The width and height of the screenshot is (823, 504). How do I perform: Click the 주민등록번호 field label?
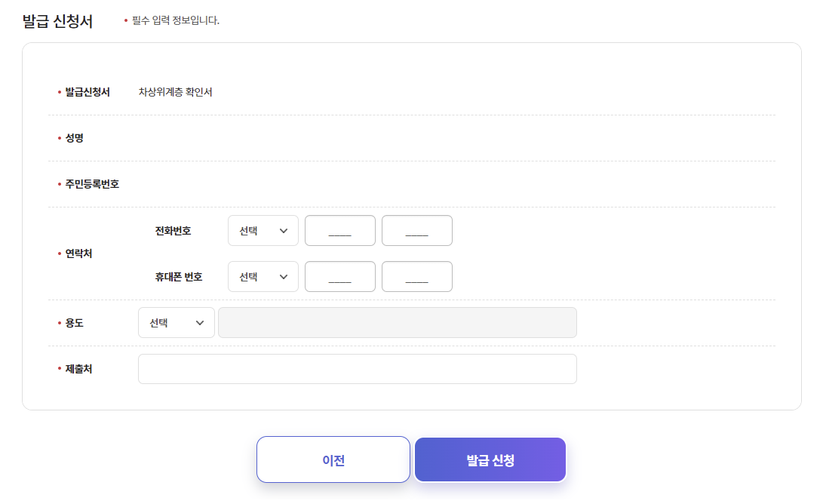point(92,184)
